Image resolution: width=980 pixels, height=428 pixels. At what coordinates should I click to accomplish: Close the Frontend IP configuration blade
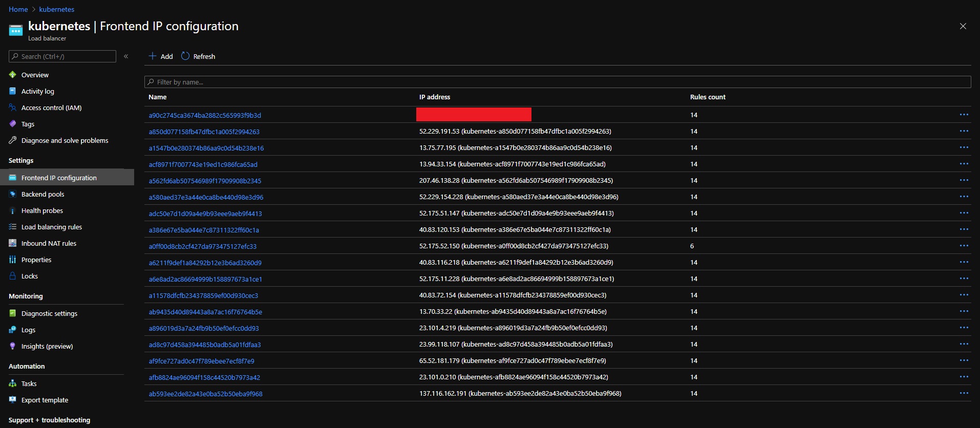pyautogui.click(x=963, y=26)
